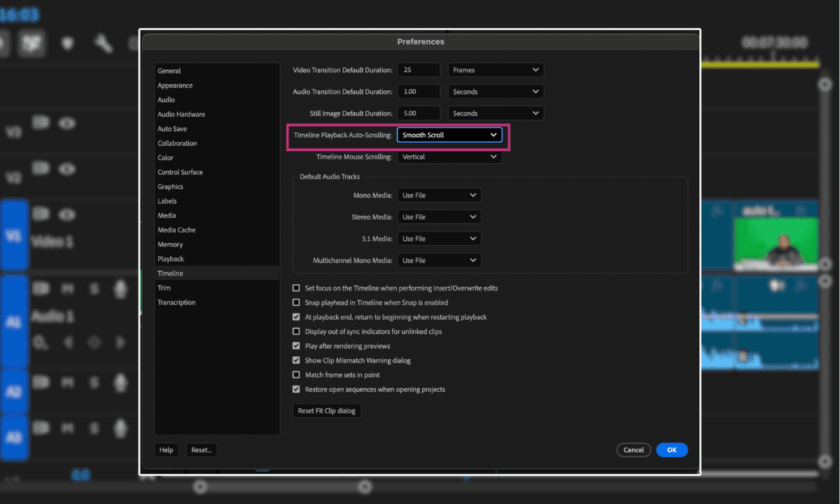Viewport: 840px width, 504px height.
Task: Open Video Transition Frames unit dropdown
Action: point(496,70)
